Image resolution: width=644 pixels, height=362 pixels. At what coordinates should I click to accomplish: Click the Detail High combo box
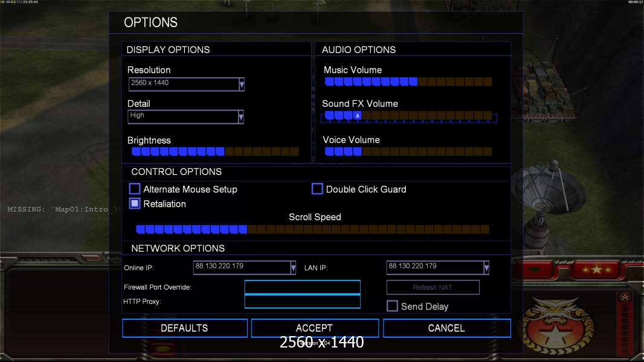click(x=185, y=117)
